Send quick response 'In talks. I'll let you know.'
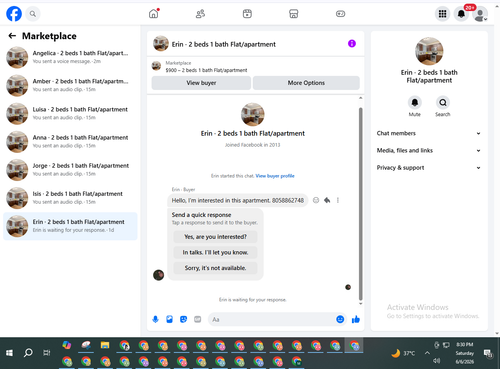 (215, 252)
